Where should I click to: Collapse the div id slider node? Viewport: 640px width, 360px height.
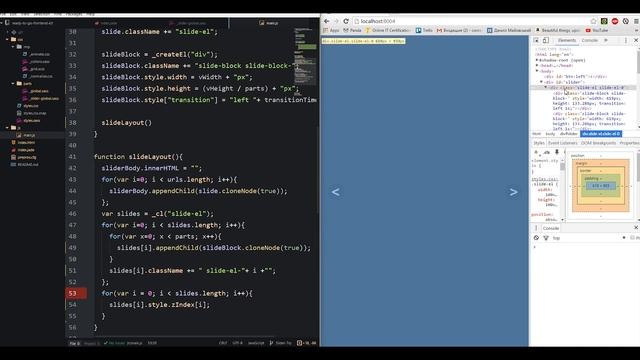(542, 82)
